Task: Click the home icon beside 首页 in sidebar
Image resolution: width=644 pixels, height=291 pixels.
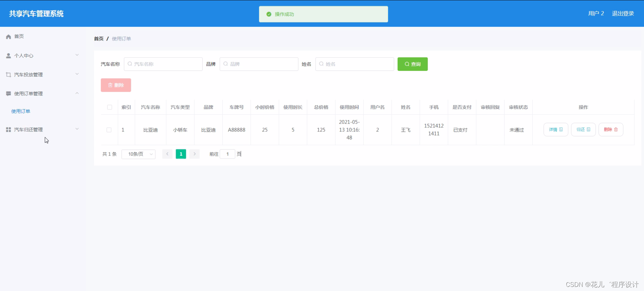Action: 8,36
